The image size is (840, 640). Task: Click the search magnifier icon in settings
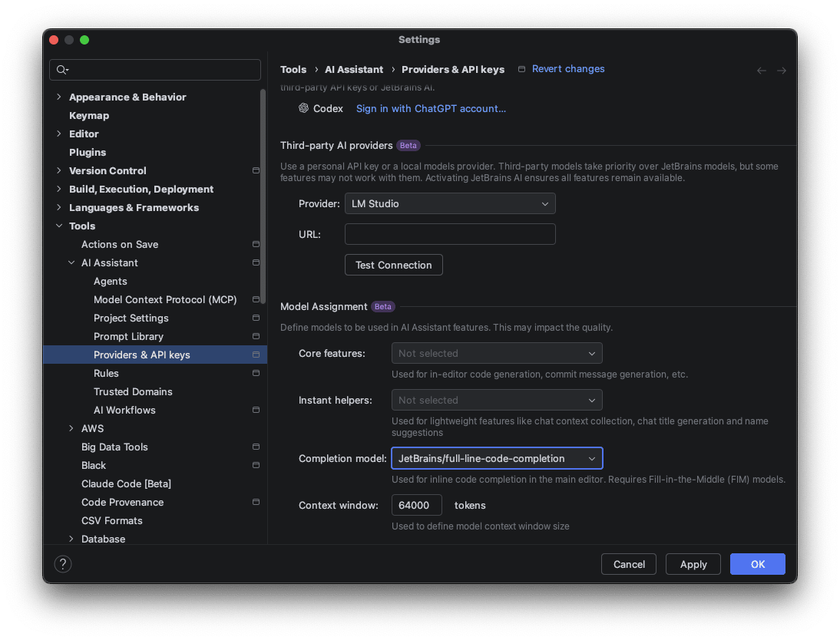coord(62,70)
